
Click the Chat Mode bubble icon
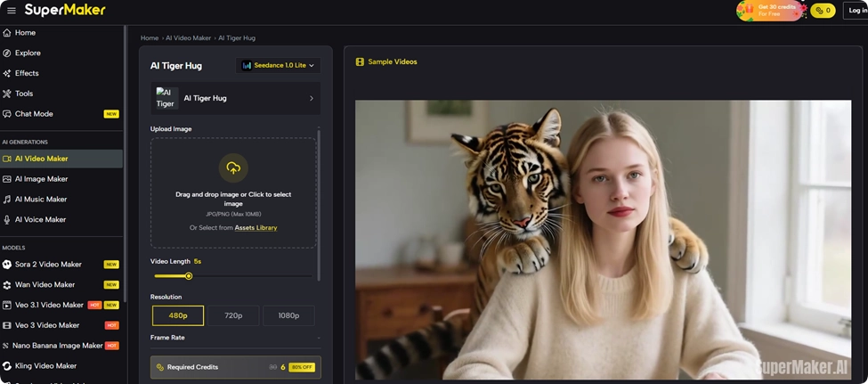6,114
